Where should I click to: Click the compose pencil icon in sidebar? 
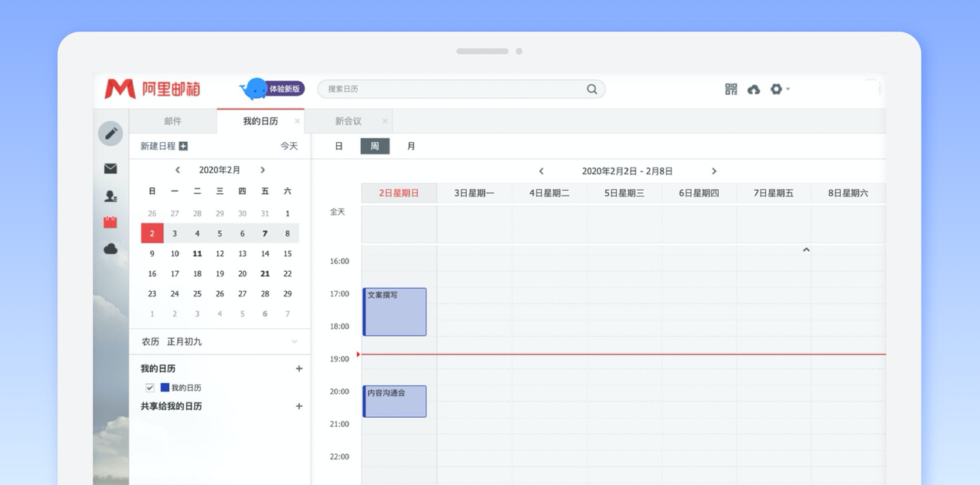coord(111,134)
